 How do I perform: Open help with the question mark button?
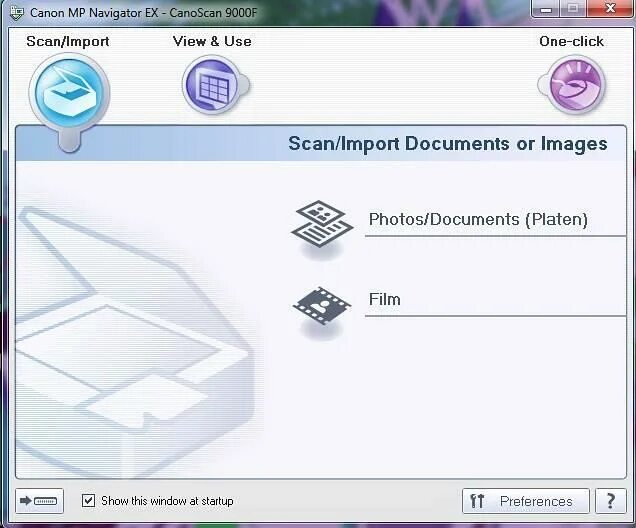610,501
